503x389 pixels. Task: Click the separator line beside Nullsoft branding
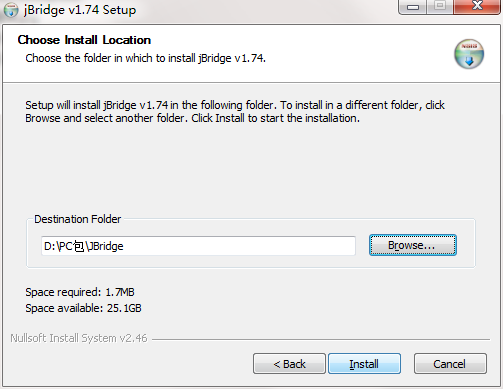(x=321, y=340)
